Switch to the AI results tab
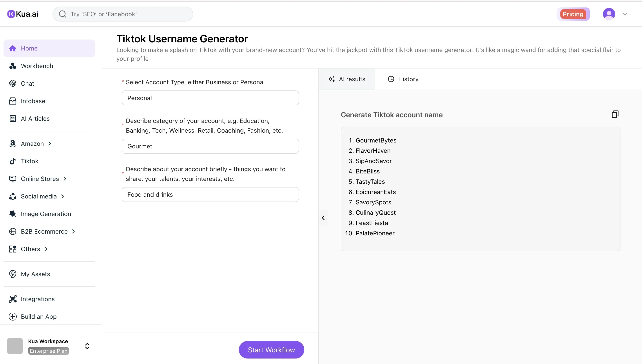The height and width of the screenshot is (364, 642). point(347,79)
